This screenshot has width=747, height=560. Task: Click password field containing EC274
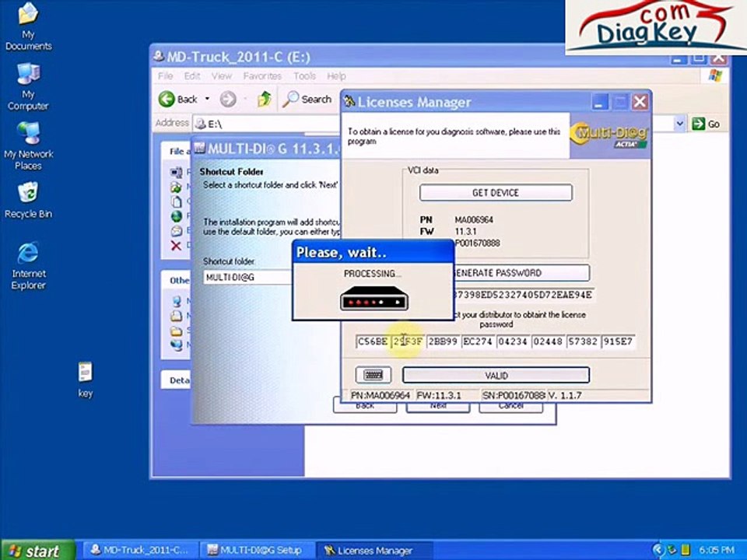479,341
